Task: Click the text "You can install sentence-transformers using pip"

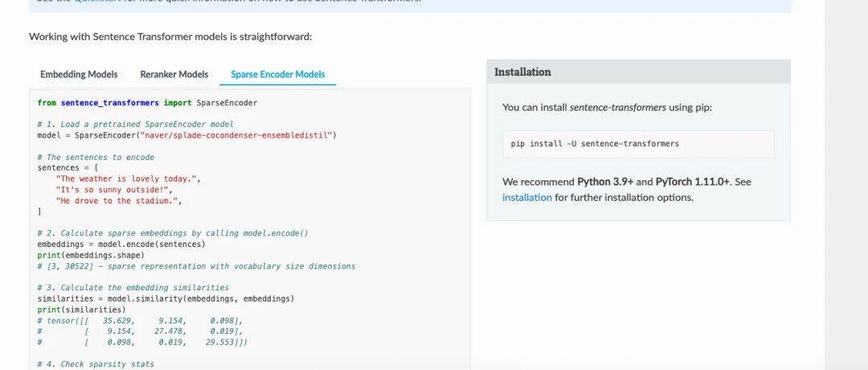Action: click(x=606, y=108)
